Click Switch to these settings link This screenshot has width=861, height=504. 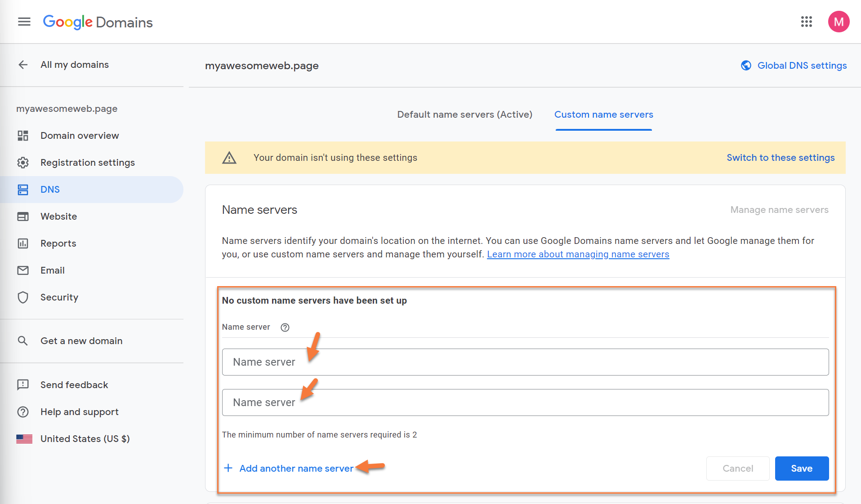pos(780,158)
